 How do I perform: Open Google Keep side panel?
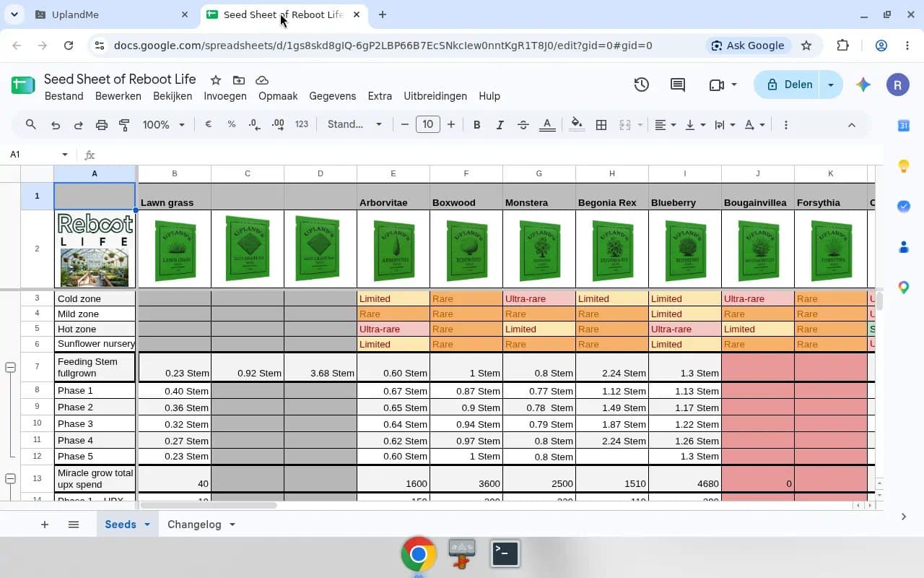click(903, 166)
